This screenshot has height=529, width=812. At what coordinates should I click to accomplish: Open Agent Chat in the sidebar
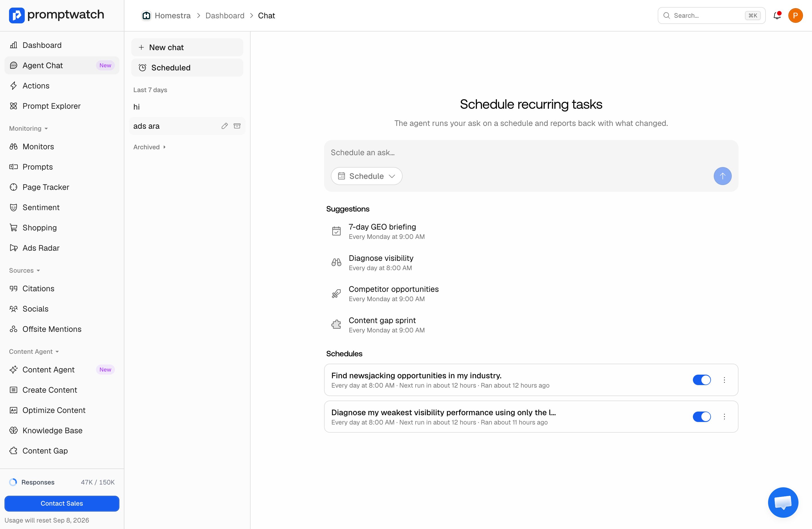62,65
